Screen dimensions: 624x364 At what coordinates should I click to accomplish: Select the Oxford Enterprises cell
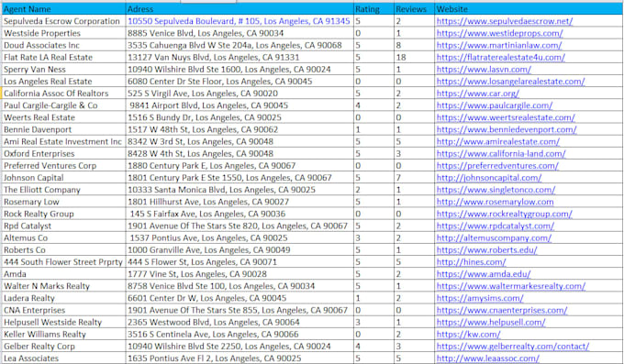(x=63, y=153)
